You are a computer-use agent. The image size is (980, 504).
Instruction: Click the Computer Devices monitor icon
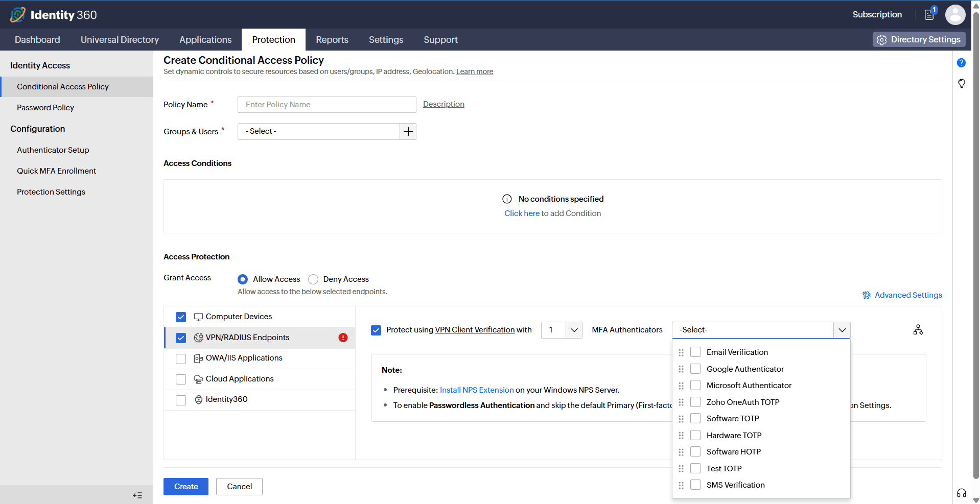198,317
